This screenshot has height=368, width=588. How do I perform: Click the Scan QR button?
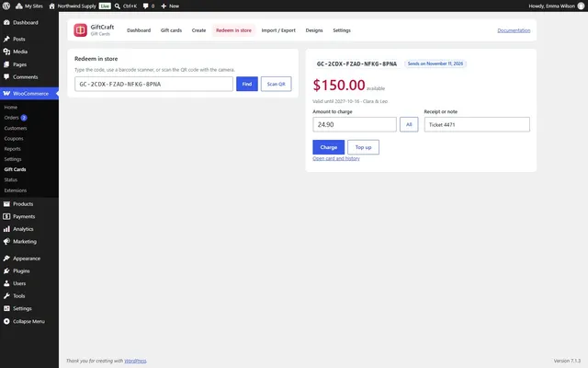[276, 84]
